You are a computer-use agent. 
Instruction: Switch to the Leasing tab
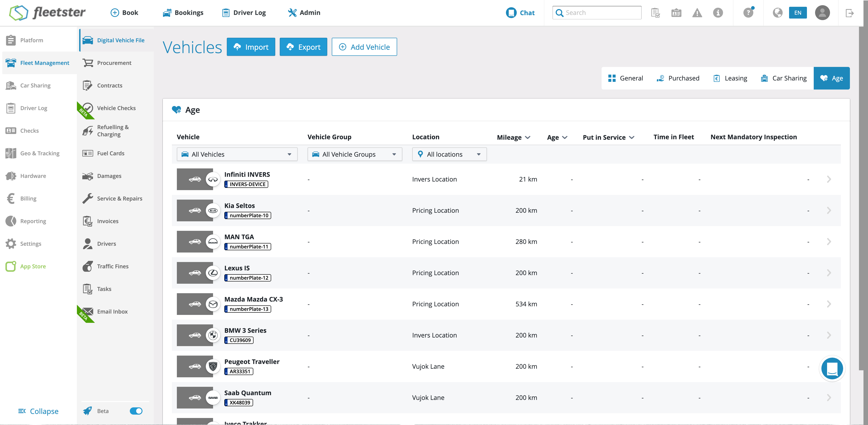(730, 78)
